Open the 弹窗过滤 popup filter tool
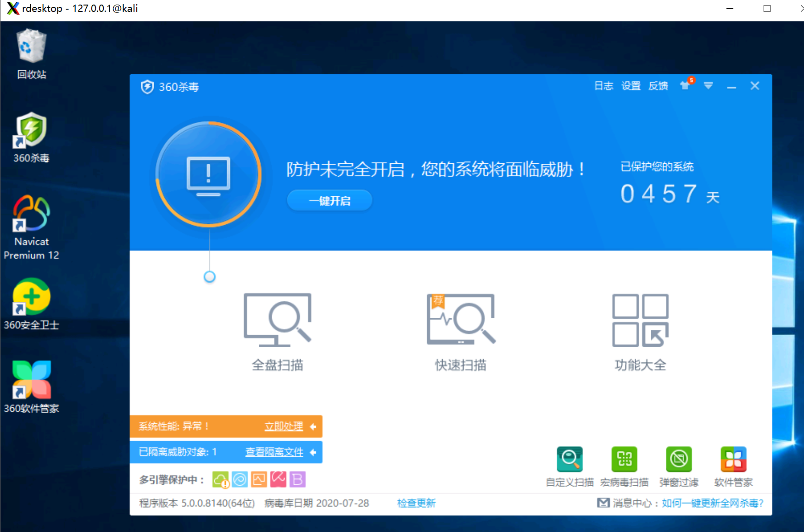 (679, 466)
